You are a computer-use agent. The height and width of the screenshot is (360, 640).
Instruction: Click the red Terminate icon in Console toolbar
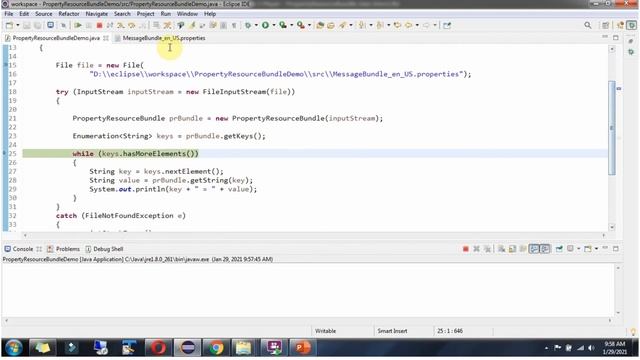pyautogui.click(x=465, y=249)
